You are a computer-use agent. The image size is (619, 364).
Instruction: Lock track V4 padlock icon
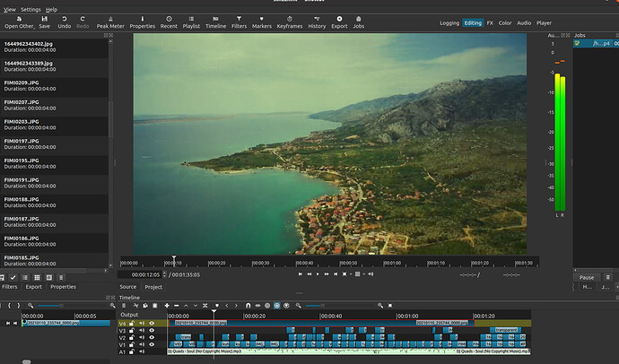[x=132, y=324]
